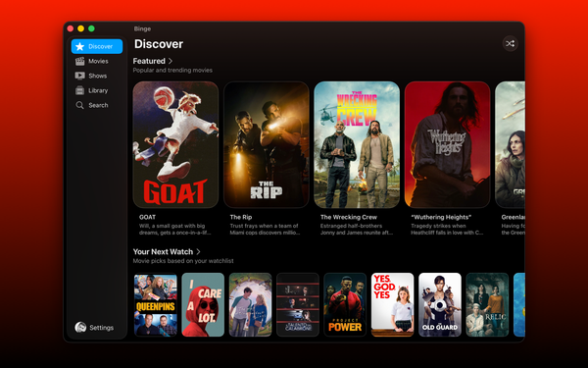
Task: Open the Yes, God, Yes poster
Action: pyautogui.click(x=392, y=304)
